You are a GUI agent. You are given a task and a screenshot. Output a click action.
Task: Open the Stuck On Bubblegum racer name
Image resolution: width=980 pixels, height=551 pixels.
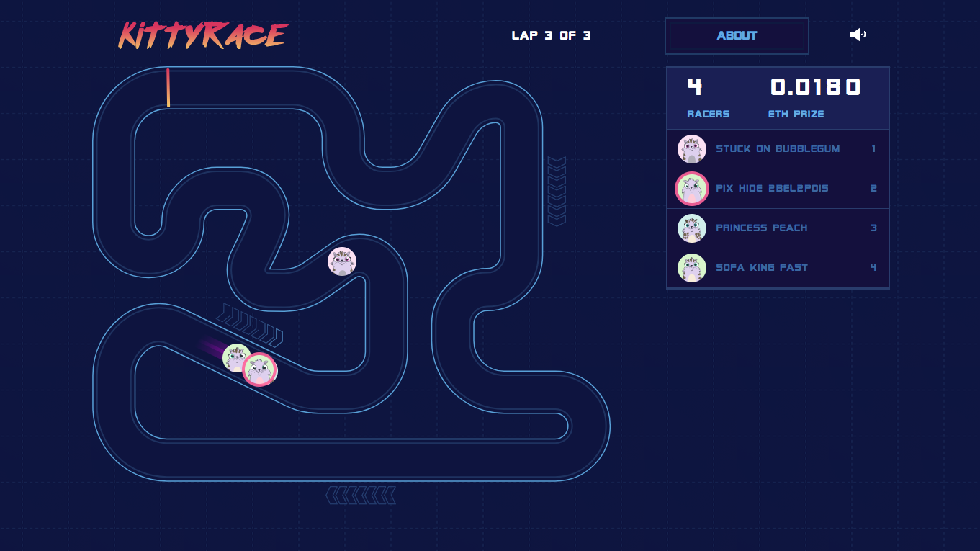coord(778,149)
